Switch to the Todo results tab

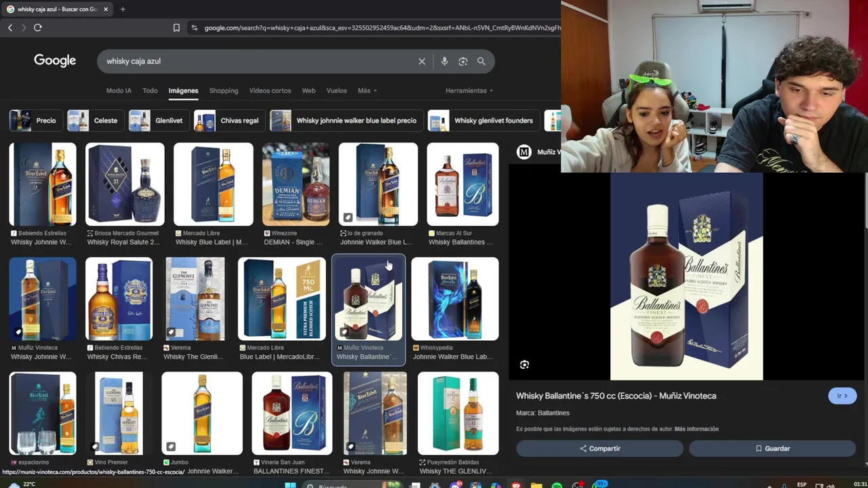[150, 90]
